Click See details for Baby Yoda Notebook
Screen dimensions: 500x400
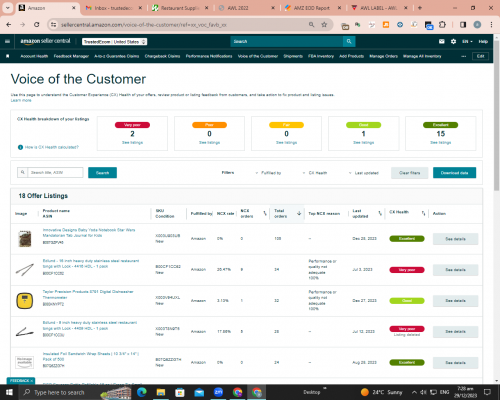click(x=455, y=239)
